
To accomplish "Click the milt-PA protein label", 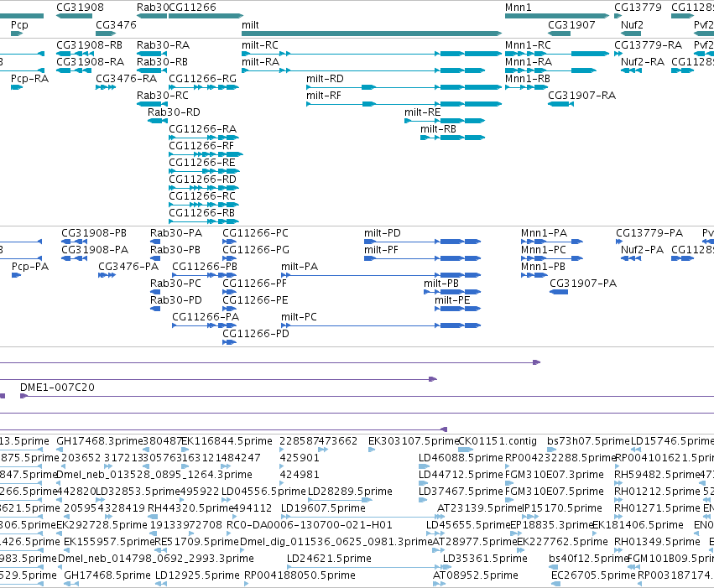I will [300, 267].
